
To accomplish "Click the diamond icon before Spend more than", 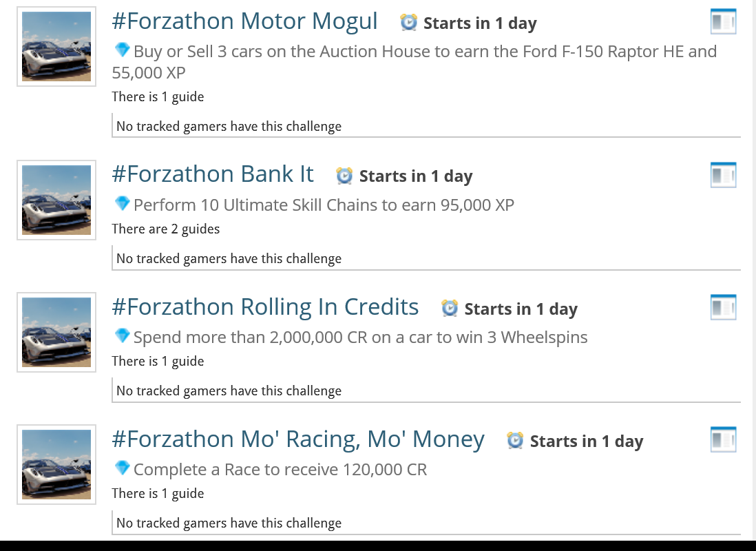I will tap(122, 336).
